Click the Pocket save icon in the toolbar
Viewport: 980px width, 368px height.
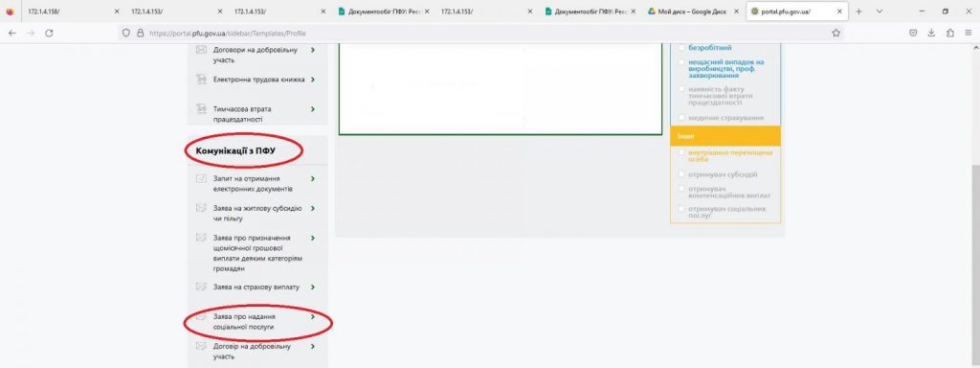pos(913,34)
